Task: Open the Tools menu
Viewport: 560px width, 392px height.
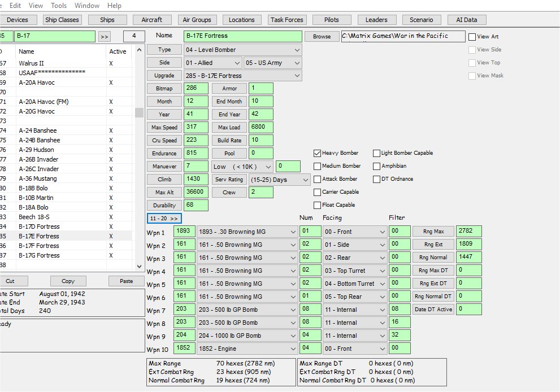Action: point(59,5)
